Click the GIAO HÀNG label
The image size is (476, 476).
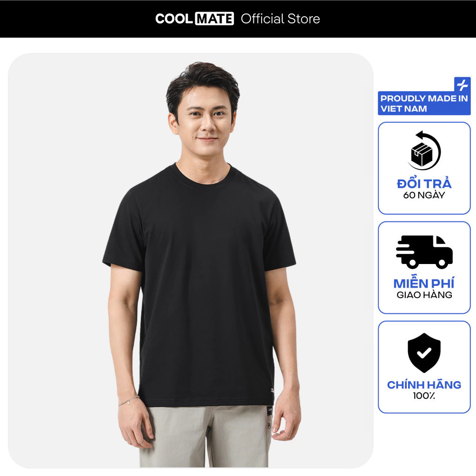click(424, 295)
